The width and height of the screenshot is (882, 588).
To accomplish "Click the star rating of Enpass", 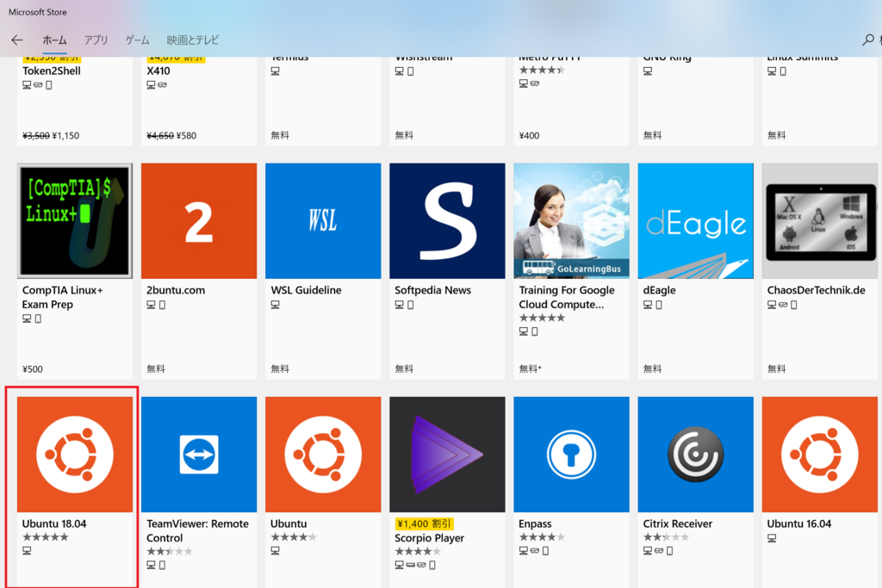I will (542, 537).
